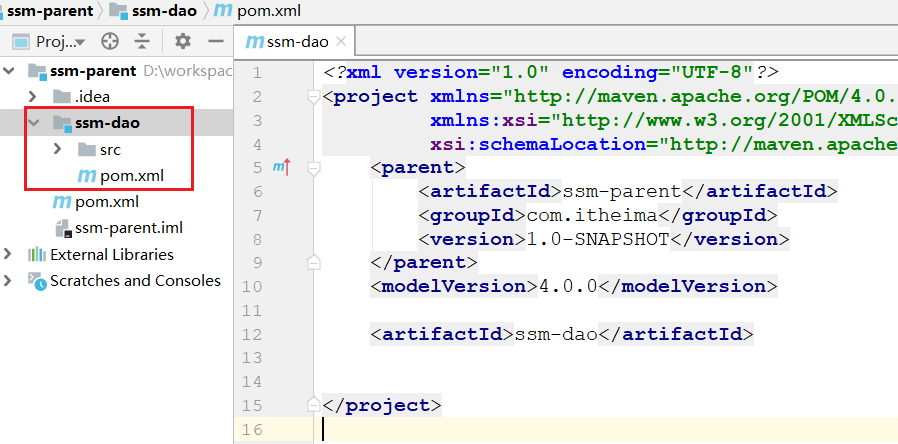Select the External Libraries icon in tree
The image size is (898, 444).
(x=37, y=254)
